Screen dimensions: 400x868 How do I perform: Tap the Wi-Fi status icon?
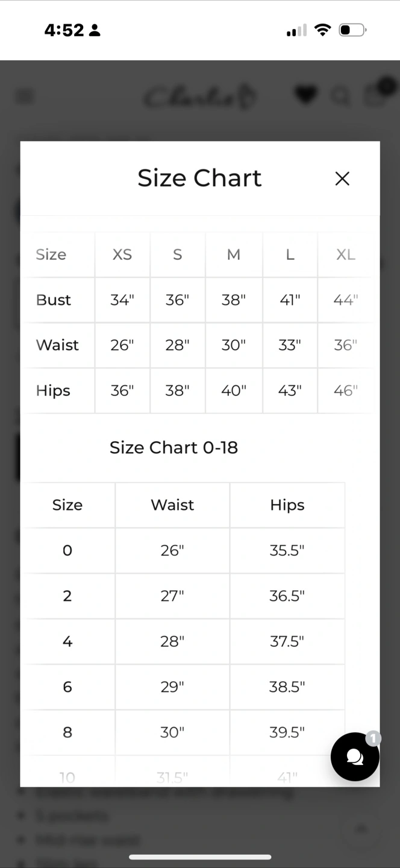click(323, 30)
